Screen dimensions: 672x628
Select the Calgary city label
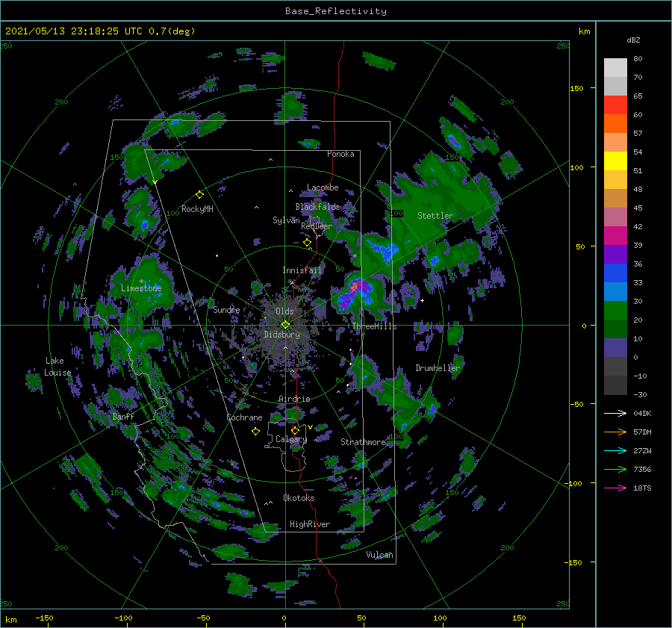(291, 439)
